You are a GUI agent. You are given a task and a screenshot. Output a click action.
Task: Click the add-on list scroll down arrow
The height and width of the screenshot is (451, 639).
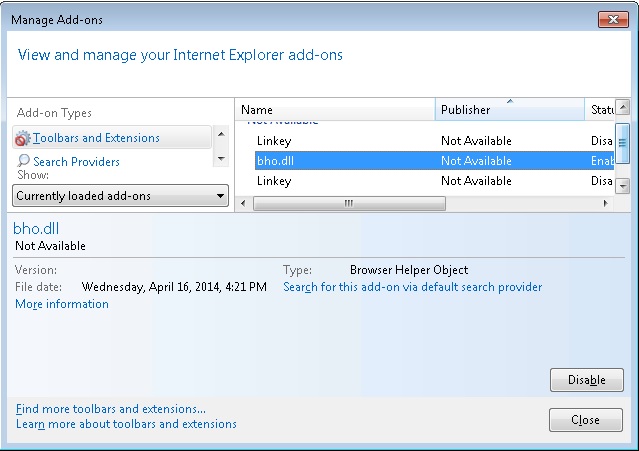[x=622, y=186]
